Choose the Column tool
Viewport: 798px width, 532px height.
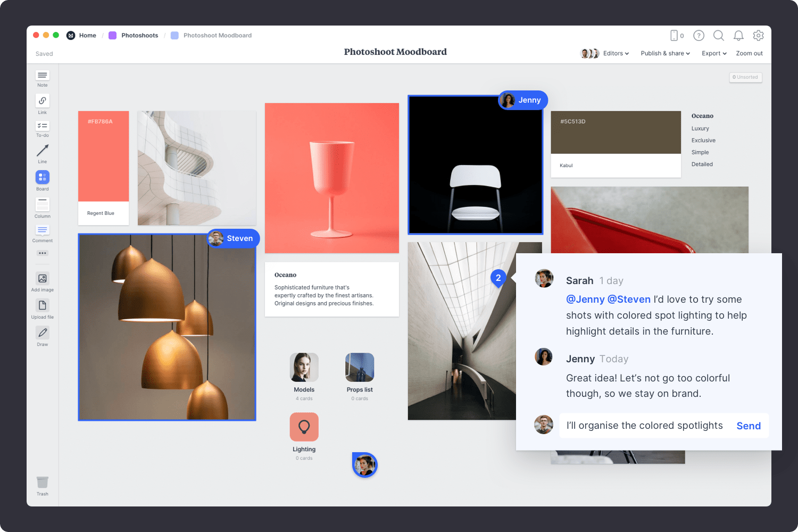click(43, 204)
